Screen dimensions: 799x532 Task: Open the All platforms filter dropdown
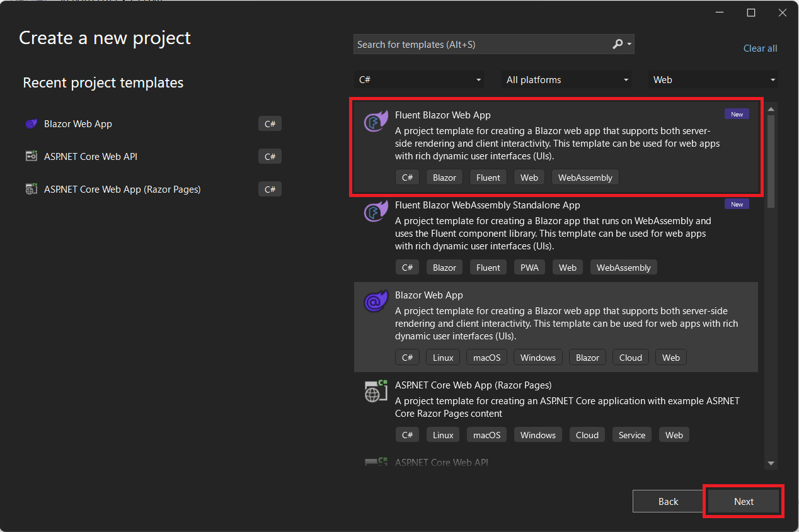tap(566, 79)
